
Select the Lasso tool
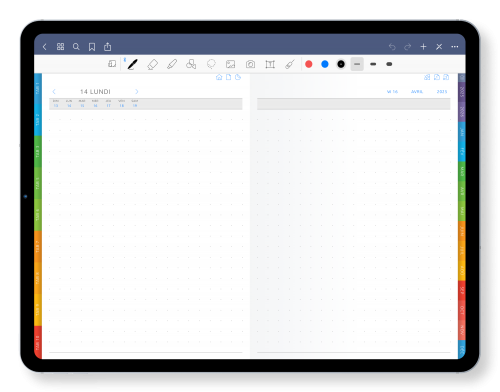pos(211,64)
